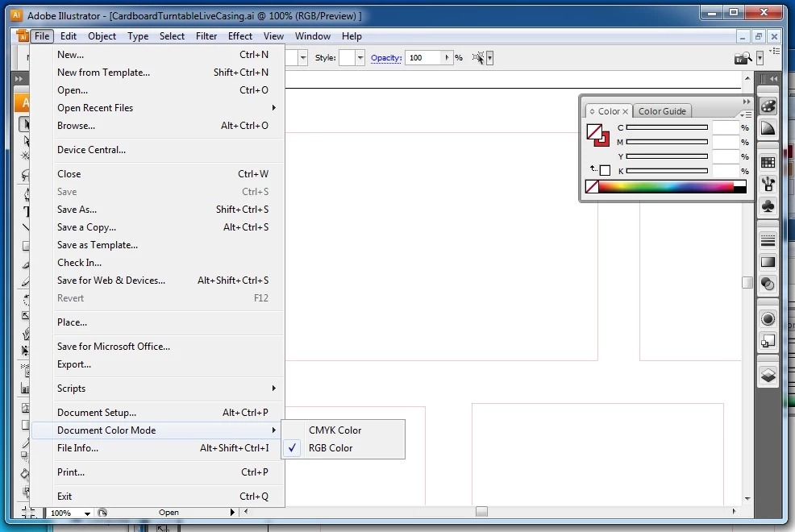Select the Selection arrow tool
This screenshot has height=532, width=795.
pyautogui.click(x=24, y=124)
